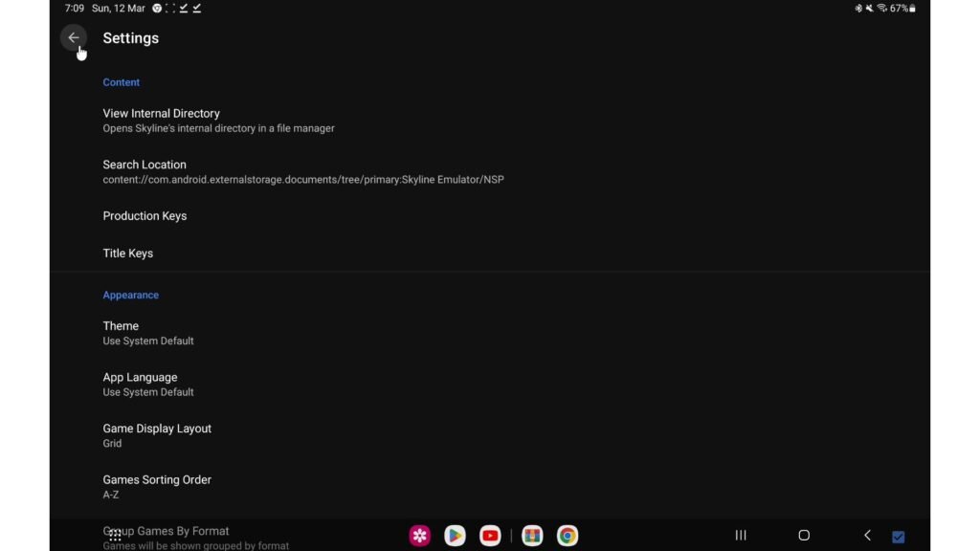Open the Theme selection option
980x551 pixels.
point(147,333)
